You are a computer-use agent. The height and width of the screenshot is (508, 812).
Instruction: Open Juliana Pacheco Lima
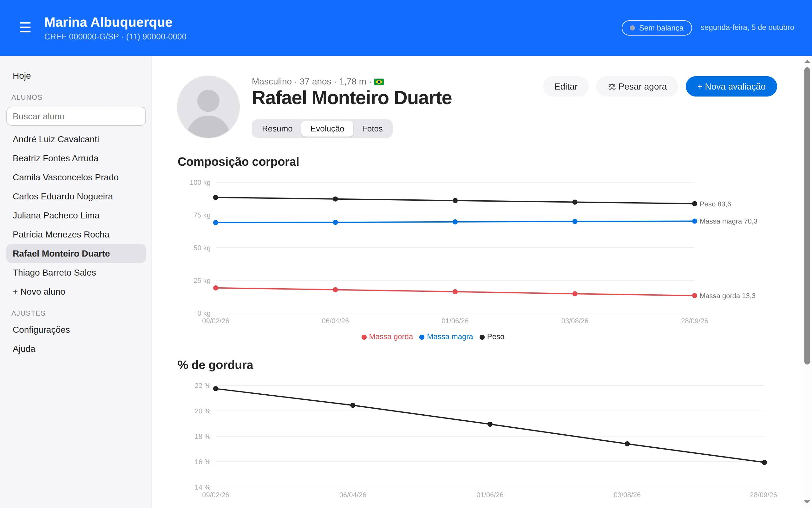pos(76,215)
